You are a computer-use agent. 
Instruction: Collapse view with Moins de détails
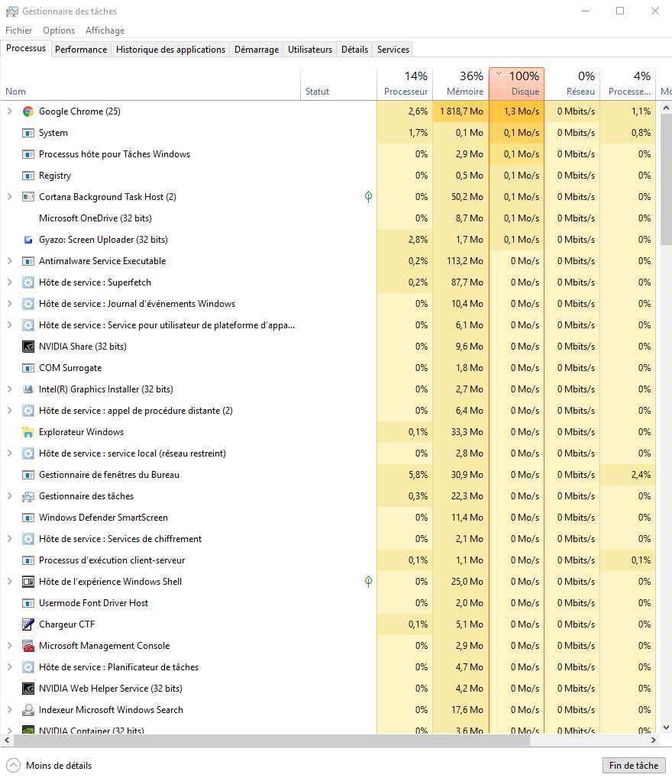coord(49,766)
